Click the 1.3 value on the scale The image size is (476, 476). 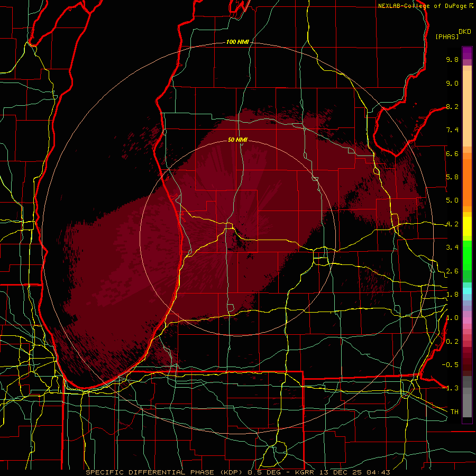452,388
